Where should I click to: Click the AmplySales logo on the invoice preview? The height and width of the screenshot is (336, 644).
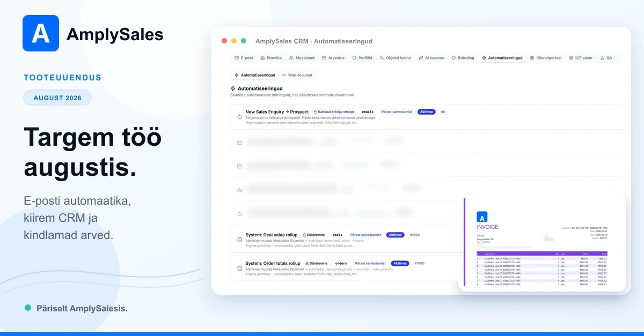[x=482, y=217]
